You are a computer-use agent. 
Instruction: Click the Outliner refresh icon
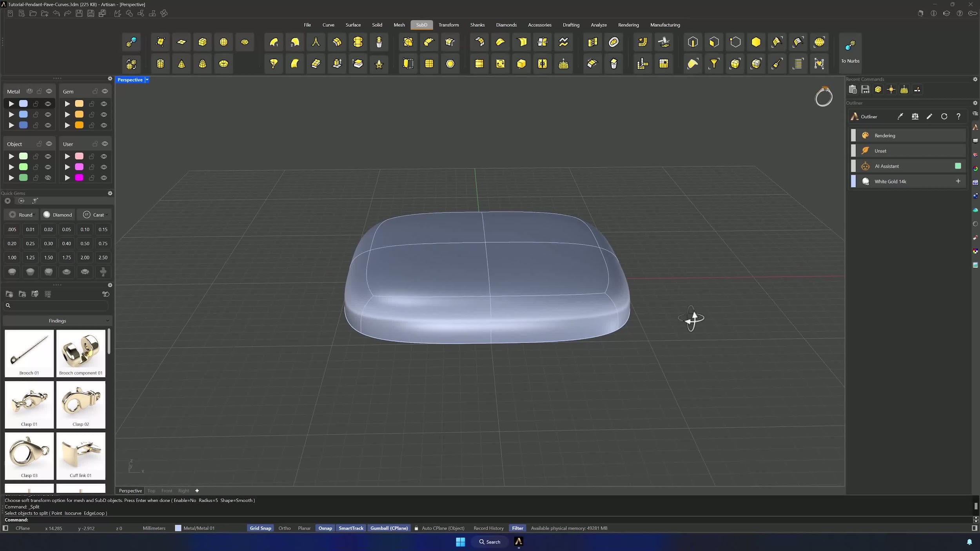click(x=944, y=116)
